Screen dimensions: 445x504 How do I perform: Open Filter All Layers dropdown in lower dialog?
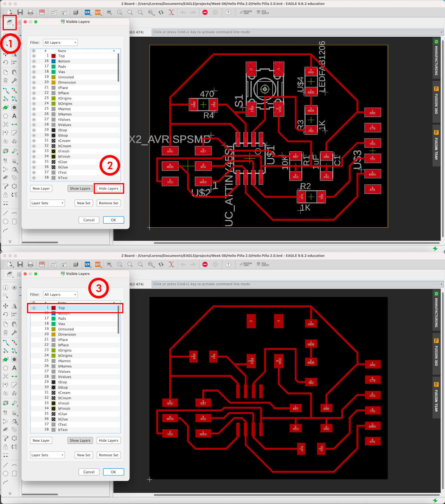coord(60,294)
